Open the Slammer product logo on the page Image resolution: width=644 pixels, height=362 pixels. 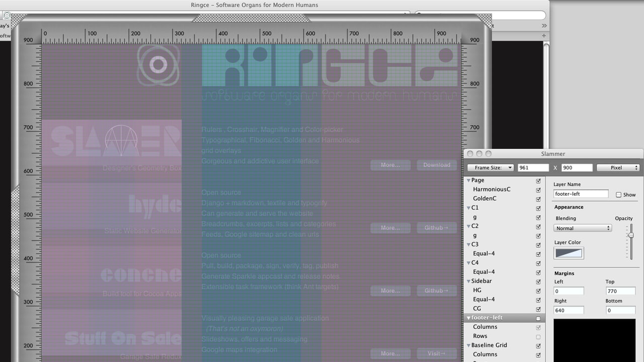click(x=116, y=141)
